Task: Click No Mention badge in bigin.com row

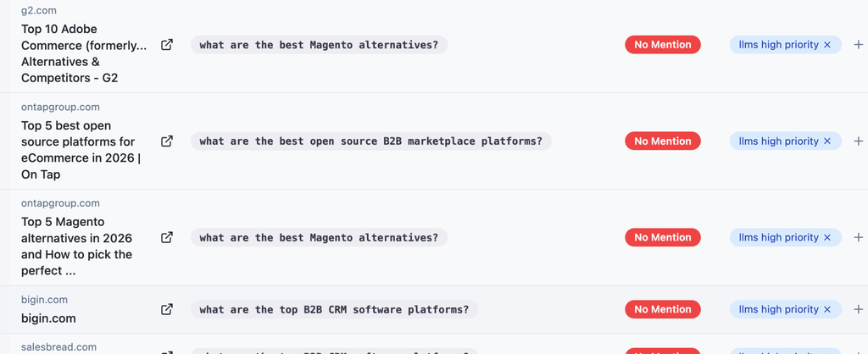Action: tap(663, 309)
